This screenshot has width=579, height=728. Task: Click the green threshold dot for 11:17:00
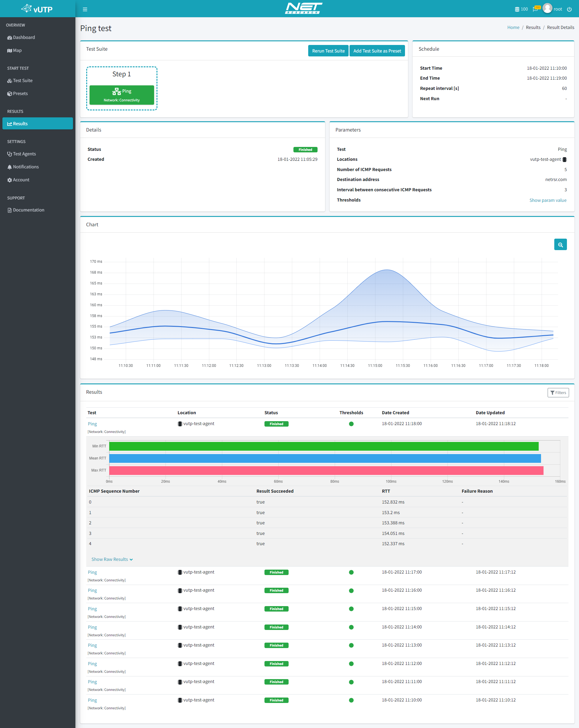(351, 572)
